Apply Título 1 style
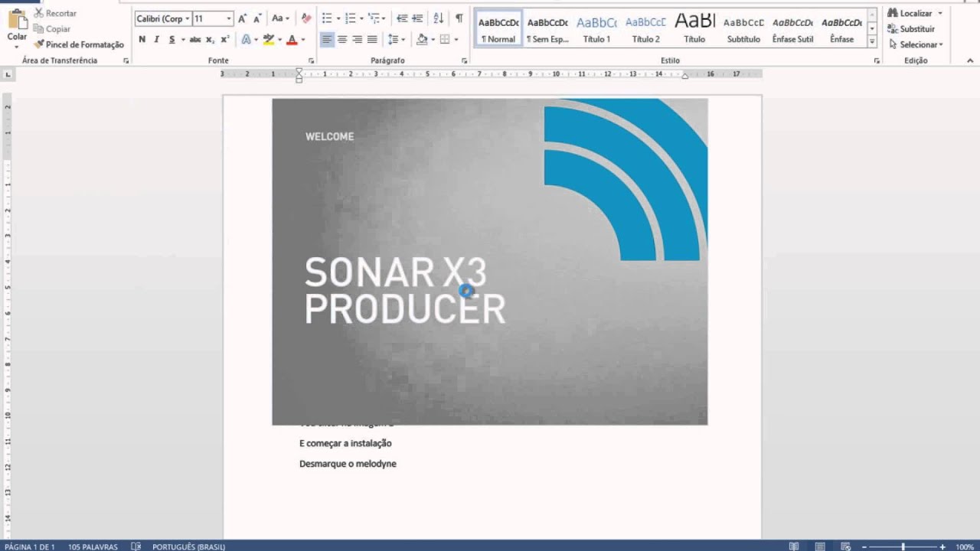The image size is (980, 551). (596, 29)
